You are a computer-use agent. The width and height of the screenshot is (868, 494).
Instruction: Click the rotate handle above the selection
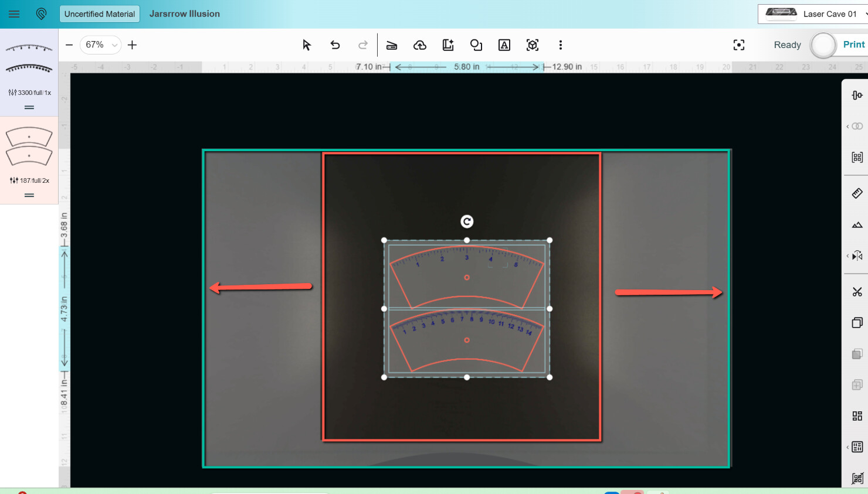(467, 222)
